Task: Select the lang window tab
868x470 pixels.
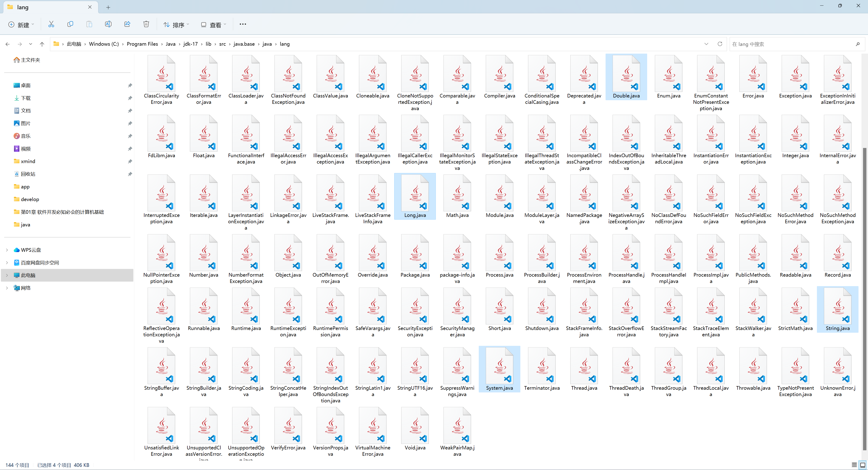Action: (50, 7)
